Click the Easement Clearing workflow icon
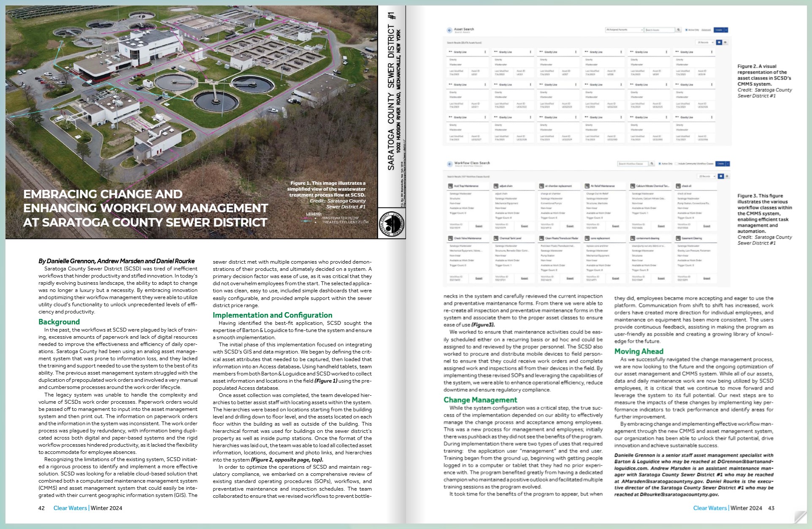This screenshot has height=529, width=812. (x=678, y=238)
